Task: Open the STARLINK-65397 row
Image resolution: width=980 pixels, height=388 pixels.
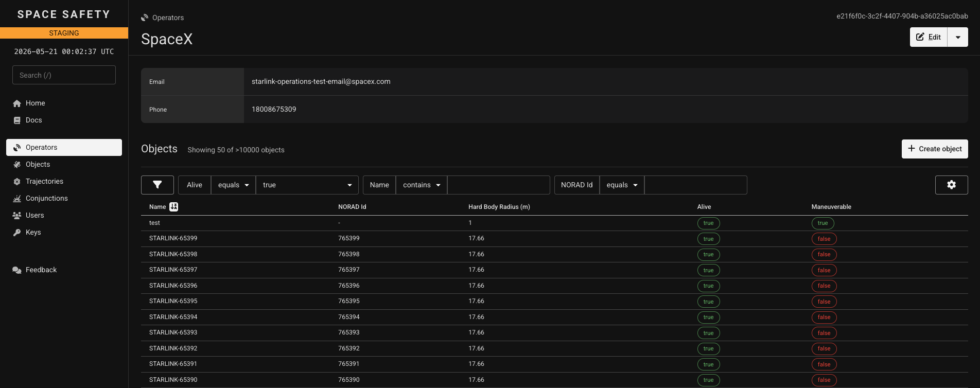Action: (x=554, y=270)
